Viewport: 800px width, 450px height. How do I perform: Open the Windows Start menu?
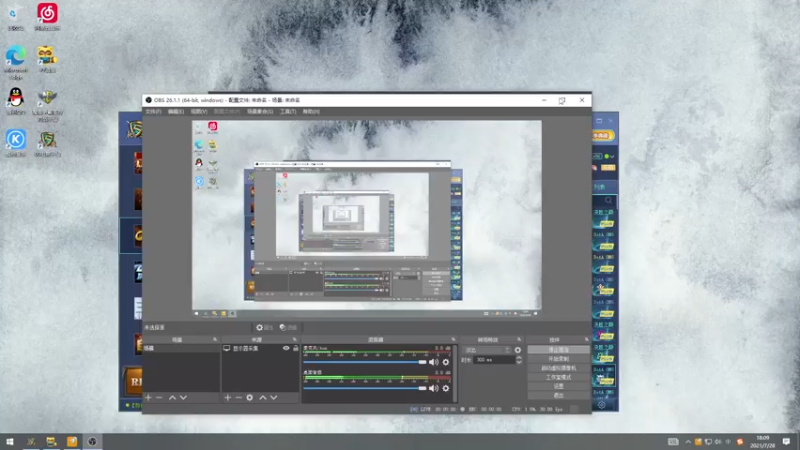[x=10, y=441]
